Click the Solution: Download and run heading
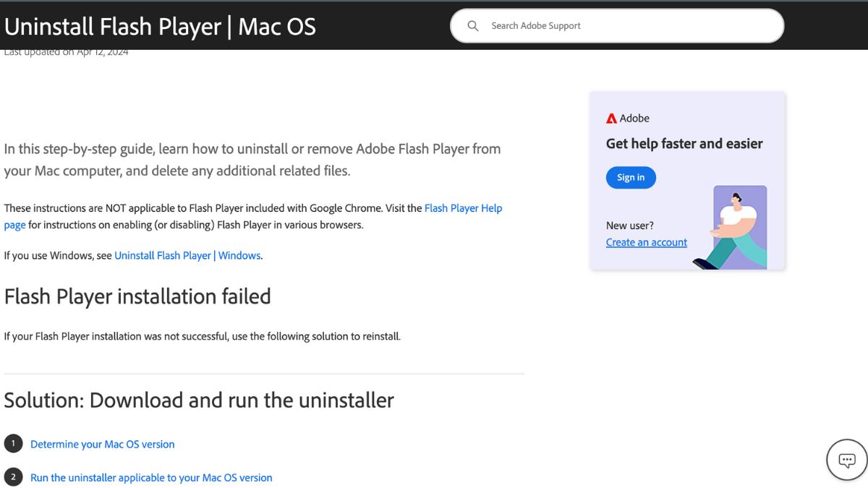Viewport: 868px width, 488px height. click(x=198, y=400)
